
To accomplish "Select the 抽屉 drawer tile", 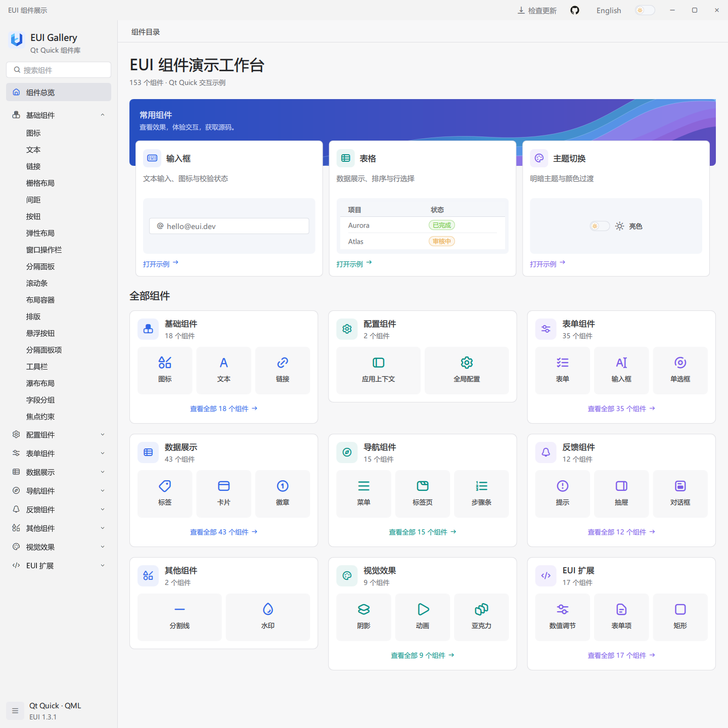I will pyautogui.click(x=621, y=494).
